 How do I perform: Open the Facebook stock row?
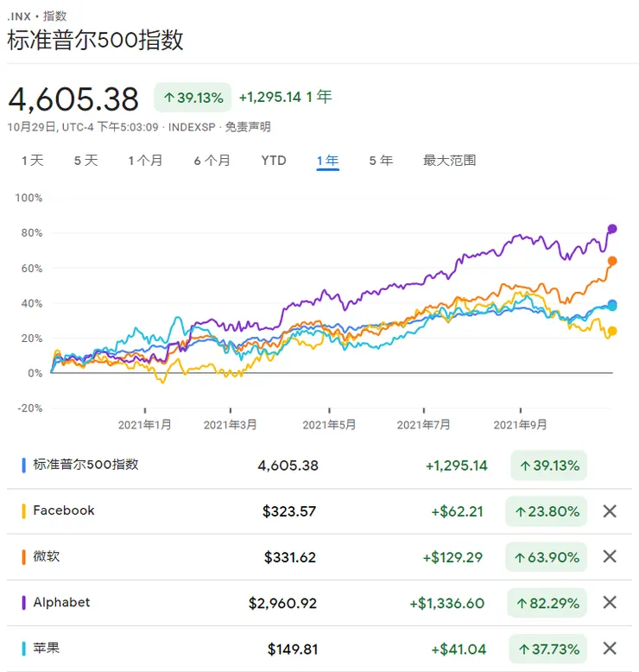pos(319,510)
